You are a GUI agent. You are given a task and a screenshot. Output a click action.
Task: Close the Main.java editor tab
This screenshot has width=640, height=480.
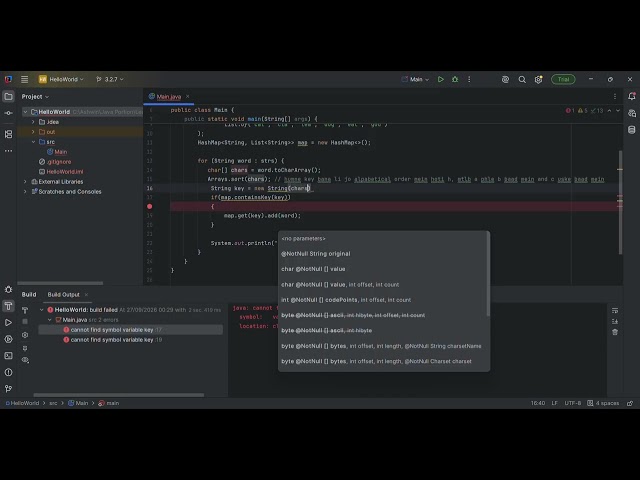(x=188, y=97)
